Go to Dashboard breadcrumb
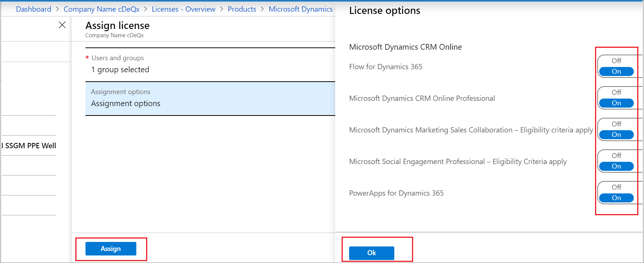 [x=34, y=9]
